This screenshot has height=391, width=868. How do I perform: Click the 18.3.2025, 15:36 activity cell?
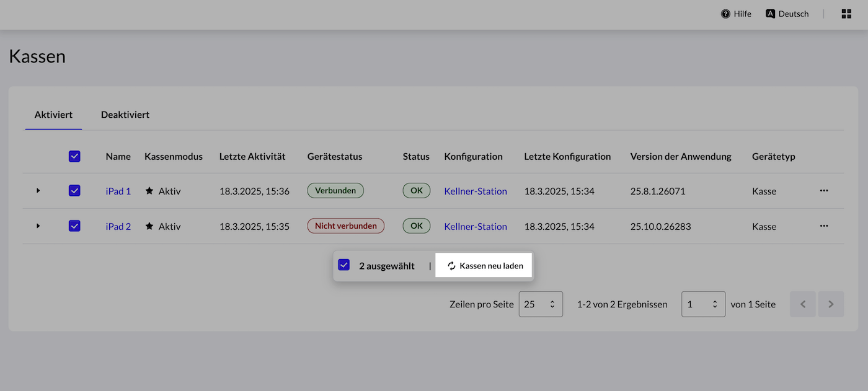(x=254, y=191)
